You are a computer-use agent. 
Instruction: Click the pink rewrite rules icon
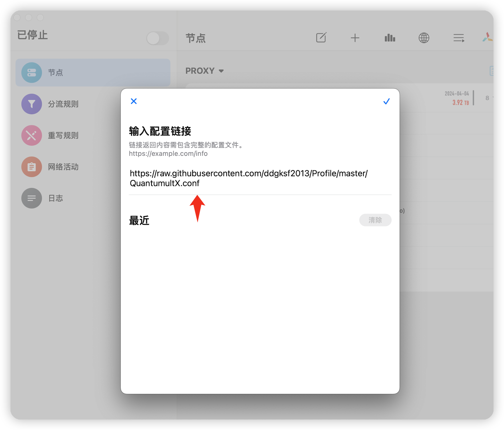coord(32,135)
